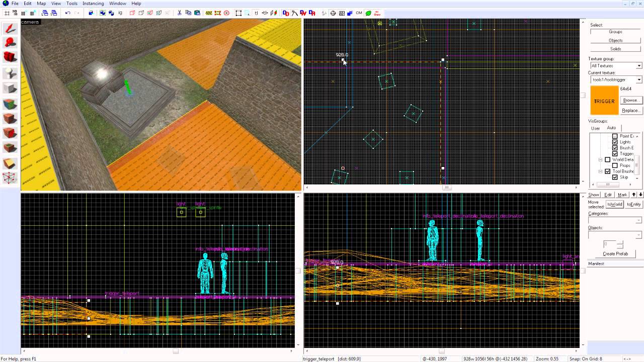The height and width of the screenshot is (362, 644).
Task: Select the Camera tool
Action: [x=10, y=57]
